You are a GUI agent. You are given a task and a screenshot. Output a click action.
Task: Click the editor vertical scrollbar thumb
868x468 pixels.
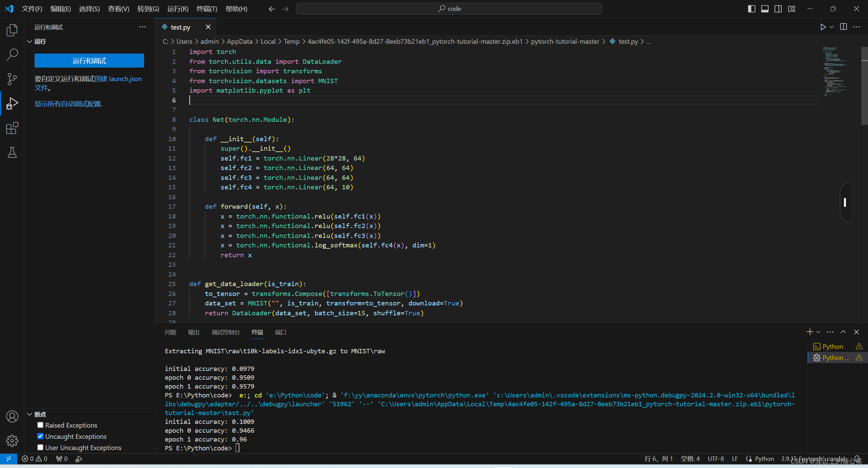tap(864, 87)
